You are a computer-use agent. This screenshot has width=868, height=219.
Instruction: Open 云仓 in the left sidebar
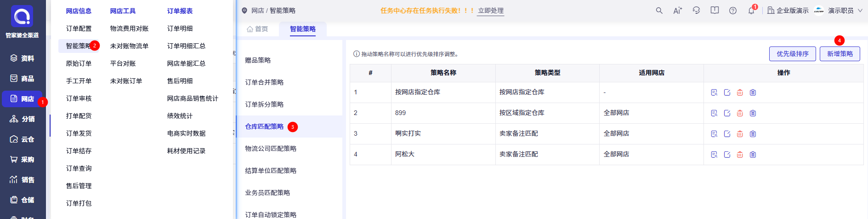(x=22, y=139)
